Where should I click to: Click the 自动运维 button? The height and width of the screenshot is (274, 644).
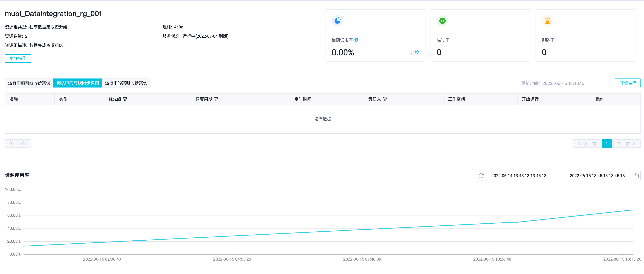[628, 83]
